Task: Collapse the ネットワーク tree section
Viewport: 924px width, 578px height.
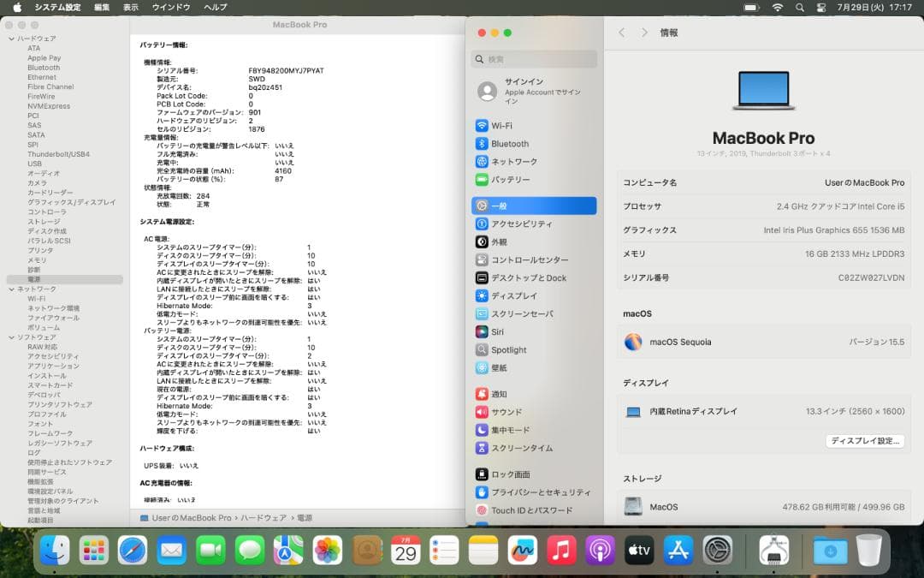Action: tap(11, 289)
